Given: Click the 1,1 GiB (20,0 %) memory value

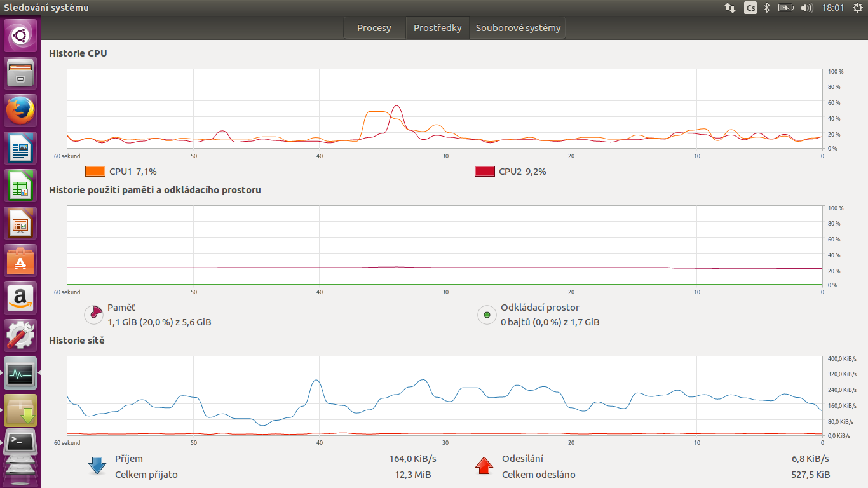Looking at the screenshot, I should [159, 322].
